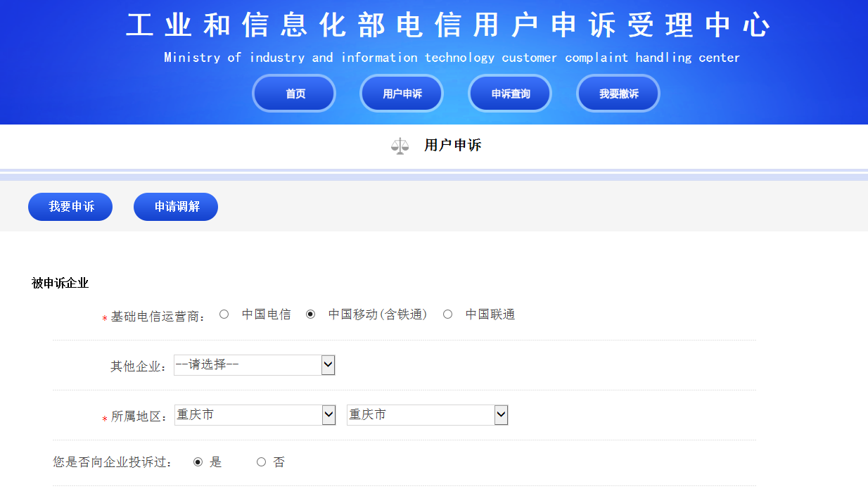The width and height of the screenshot is (868, 503).
Task: Click the 中国联通 label text
Action: (490, 314)
